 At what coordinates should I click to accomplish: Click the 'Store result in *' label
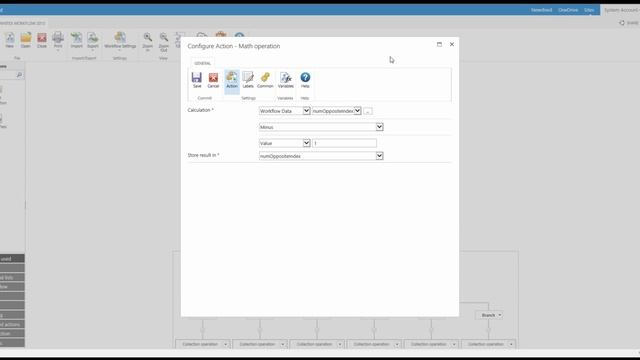click(203, 155)
